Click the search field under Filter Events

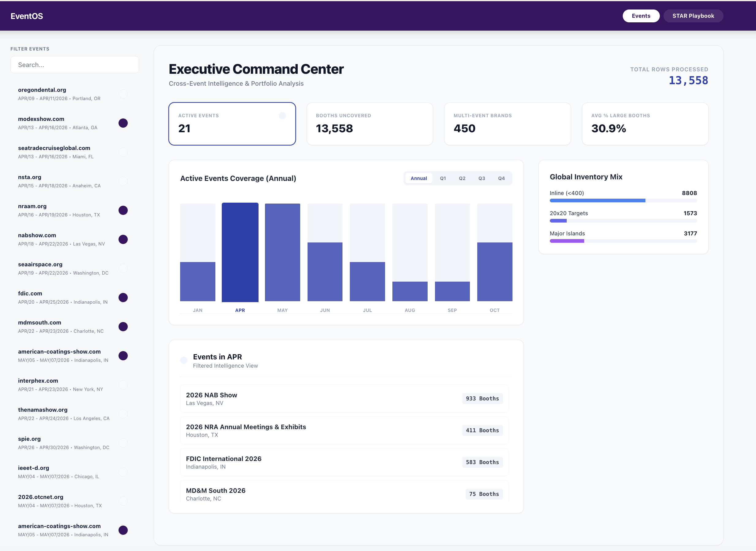tap(74, 64)
